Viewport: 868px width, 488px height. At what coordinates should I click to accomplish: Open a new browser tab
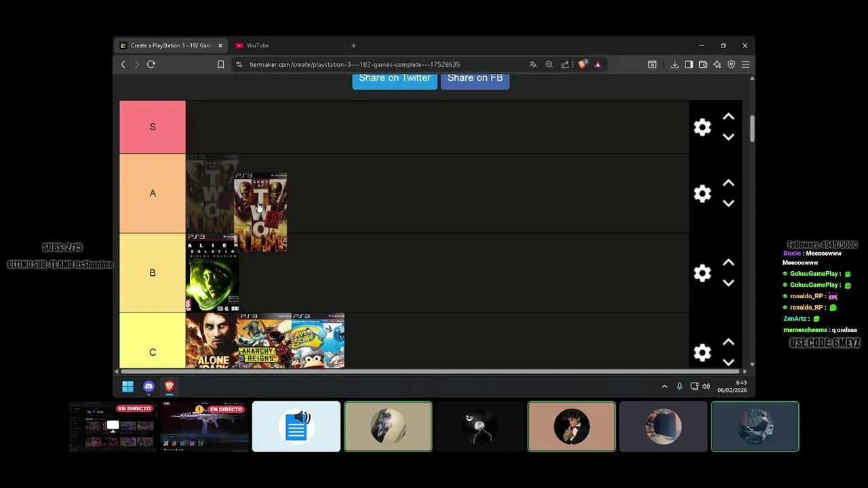coord(353,45)
